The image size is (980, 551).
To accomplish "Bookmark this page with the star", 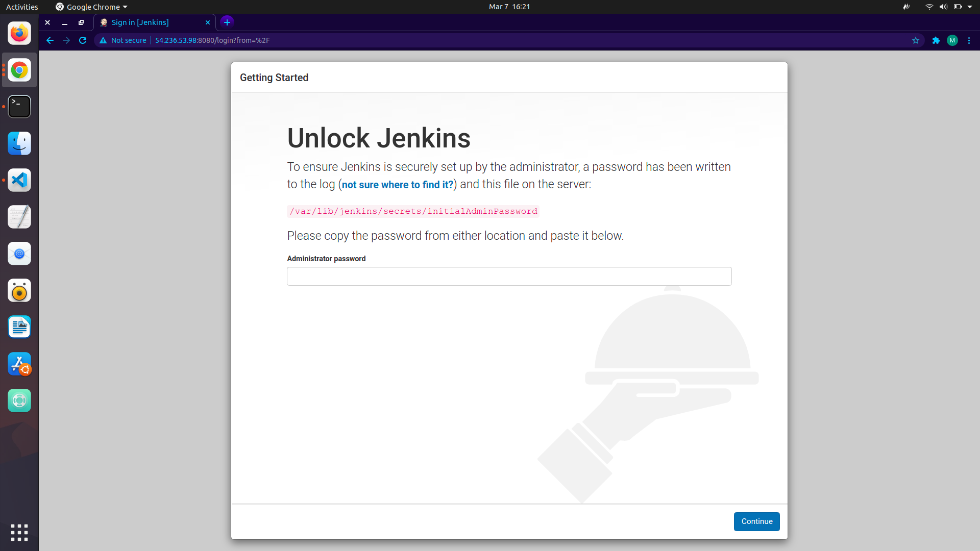I will [916, 40].
